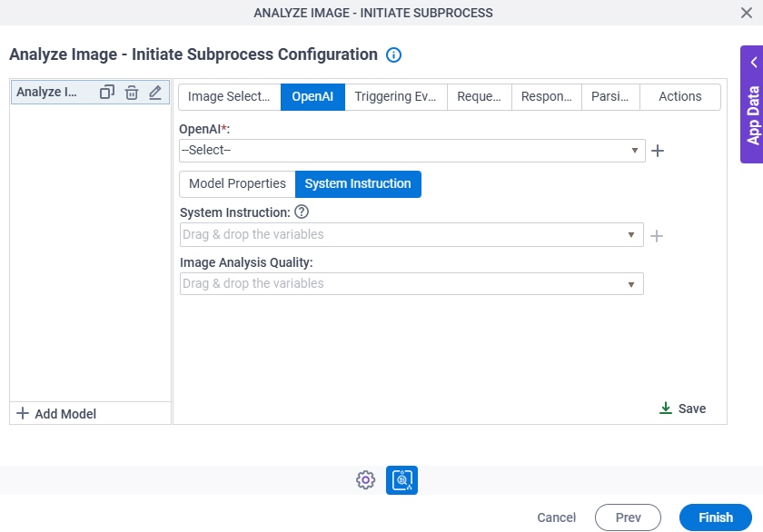Expand the Image Analysis Quality dropdown arrow
The image size is (763, 532).
coord(631,284)
